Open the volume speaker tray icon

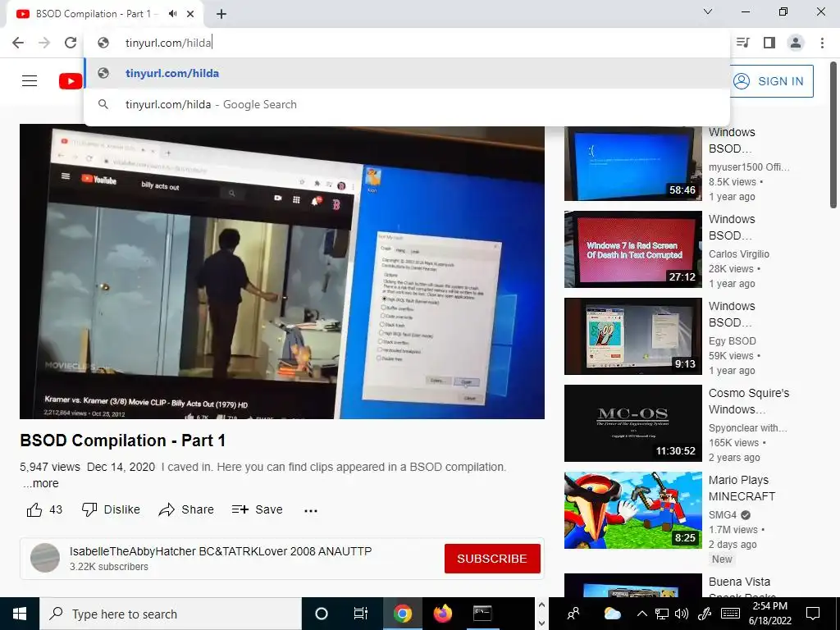point(682,614)
